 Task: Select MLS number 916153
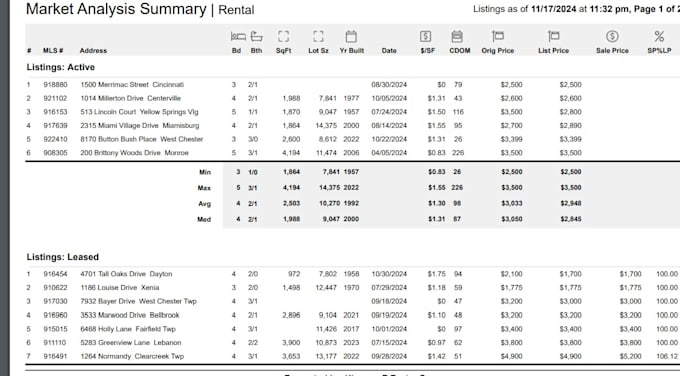click(x=56, y=112)
